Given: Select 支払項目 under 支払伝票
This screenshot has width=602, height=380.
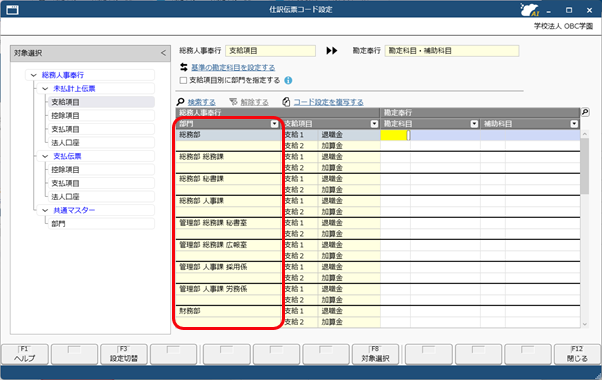Looking at the screenshot, I should coord(101,183).
